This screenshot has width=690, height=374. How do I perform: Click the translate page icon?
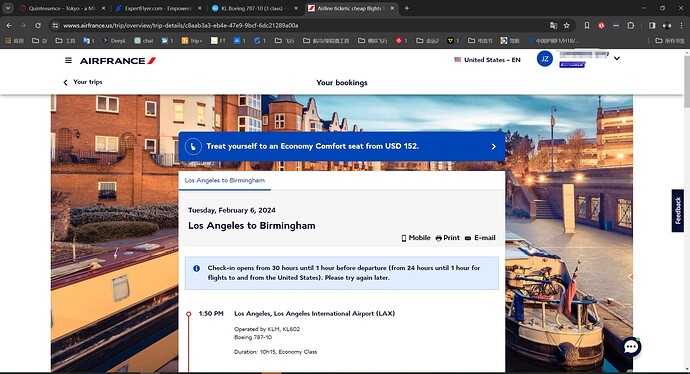point(553,26)
